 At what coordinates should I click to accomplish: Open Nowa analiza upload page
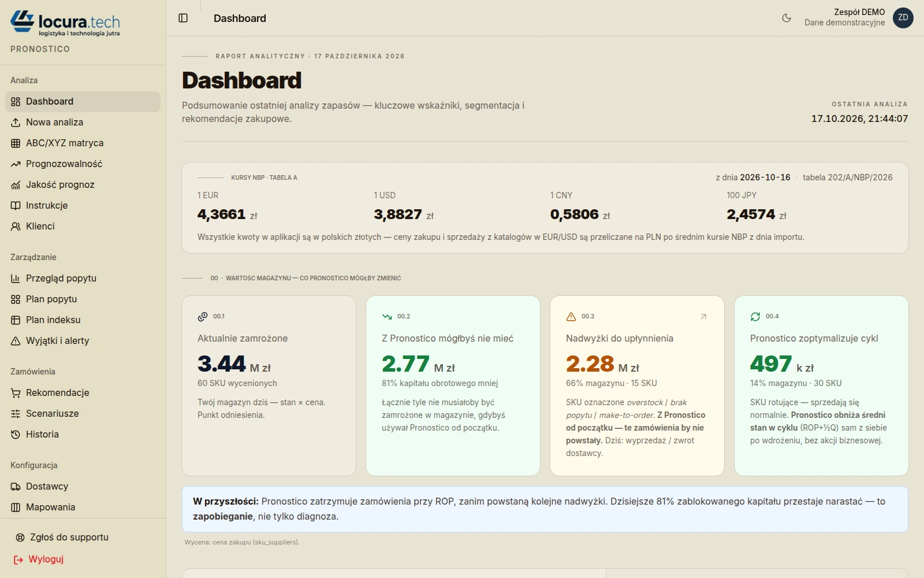click(x=83, y=123)
